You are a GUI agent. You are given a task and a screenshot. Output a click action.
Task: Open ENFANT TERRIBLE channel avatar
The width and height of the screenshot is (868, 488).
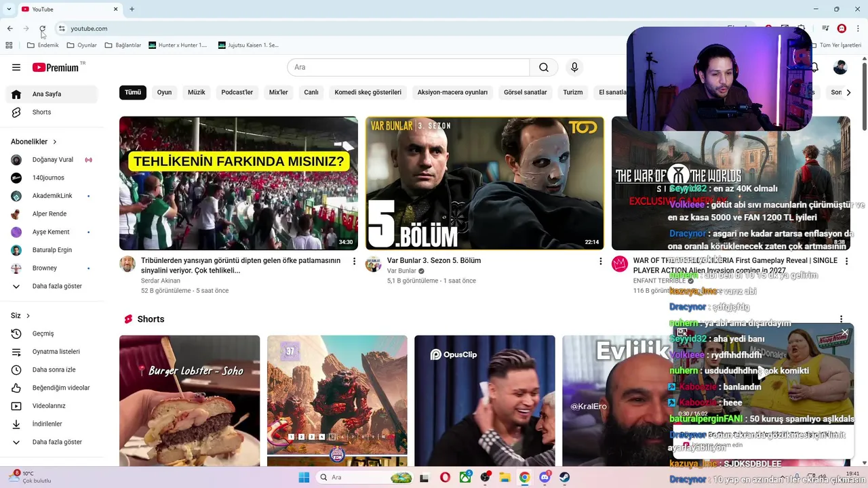tap(620, 264)
